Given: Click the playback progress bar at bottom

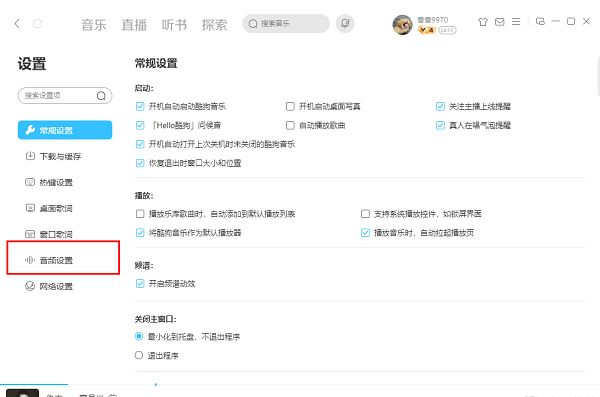Looking at the screenshot, I should pyautogui.click(x=300, y=384).
